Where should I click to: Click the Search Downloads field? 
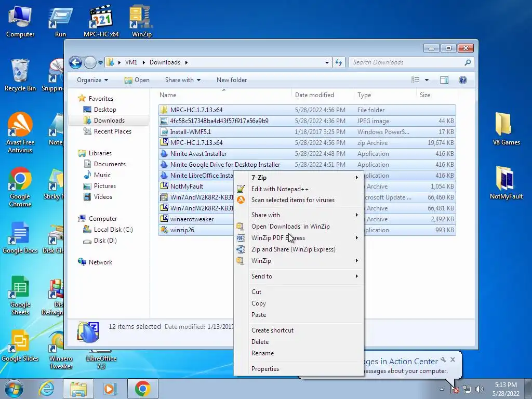tap(406, 62)
